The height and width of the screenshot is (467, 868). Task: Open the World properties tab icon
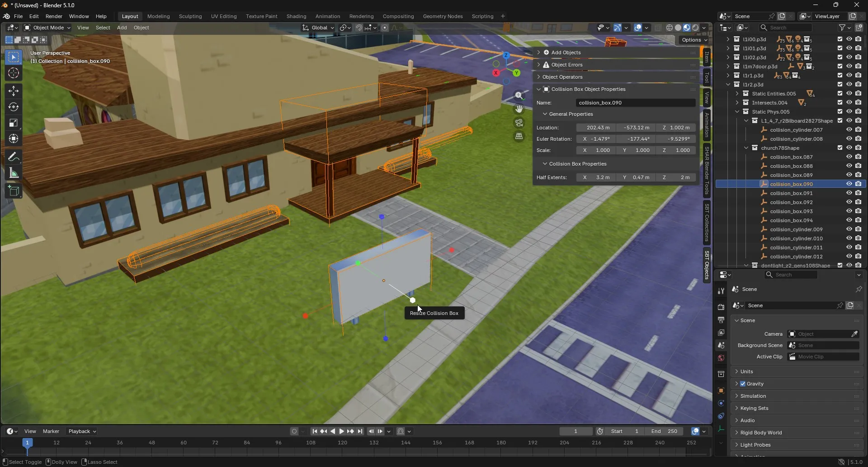click(x=721, y=358)
